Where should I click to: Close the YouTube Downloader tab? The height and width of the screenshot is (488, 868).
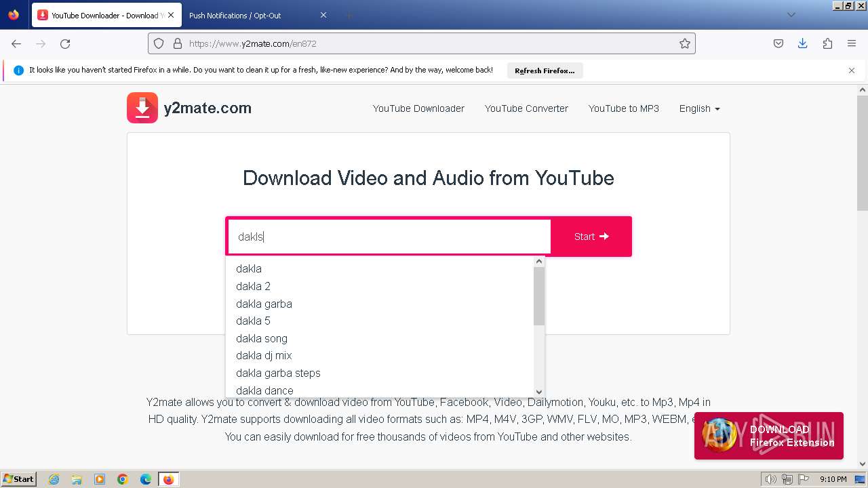pyautogui.click(x=170, y=15)
